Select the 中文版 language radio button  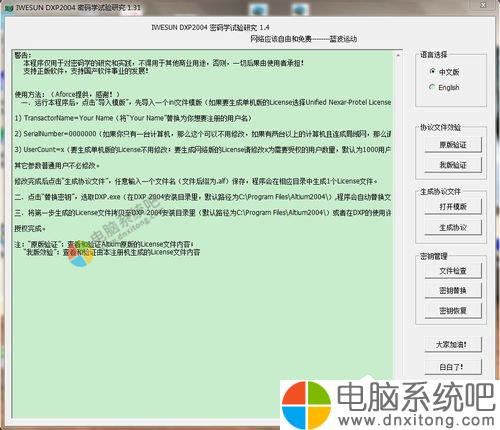432,71
